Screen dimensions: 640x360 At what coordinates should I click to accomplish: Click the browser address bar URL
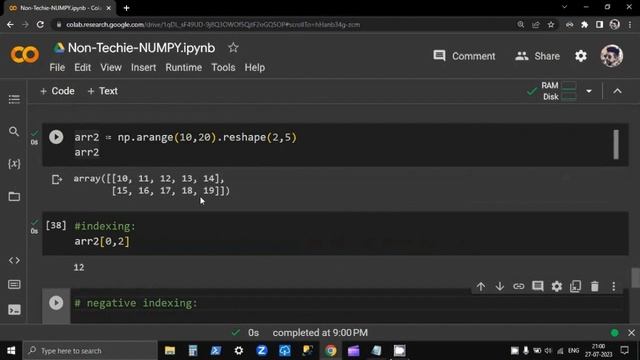click(213, 24)
